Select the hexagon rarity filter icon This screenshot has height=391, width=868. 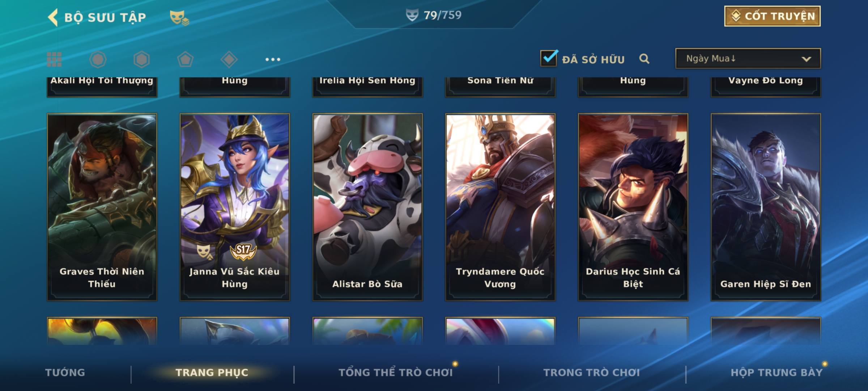(x=141, y=59)
